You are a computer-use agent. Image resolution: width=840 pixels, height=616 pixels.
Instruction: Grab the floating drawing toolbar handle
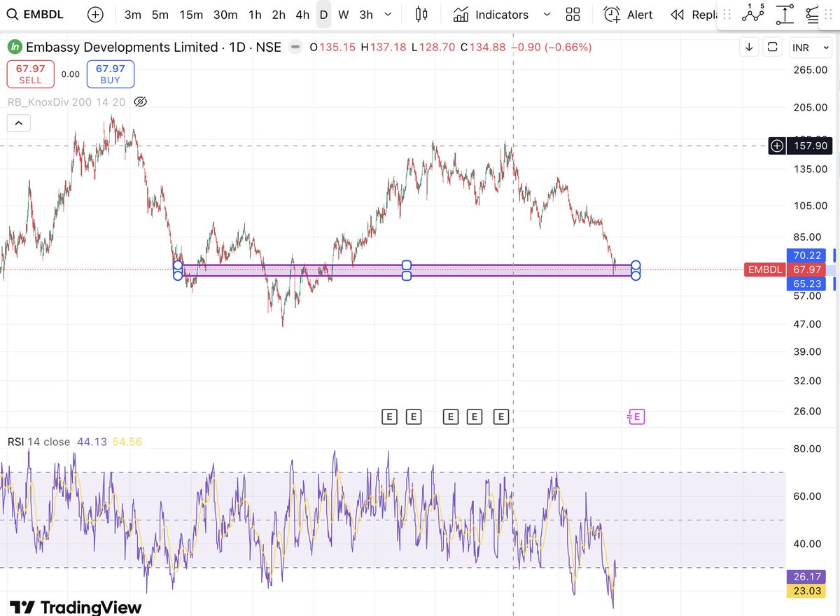[727, 15]
